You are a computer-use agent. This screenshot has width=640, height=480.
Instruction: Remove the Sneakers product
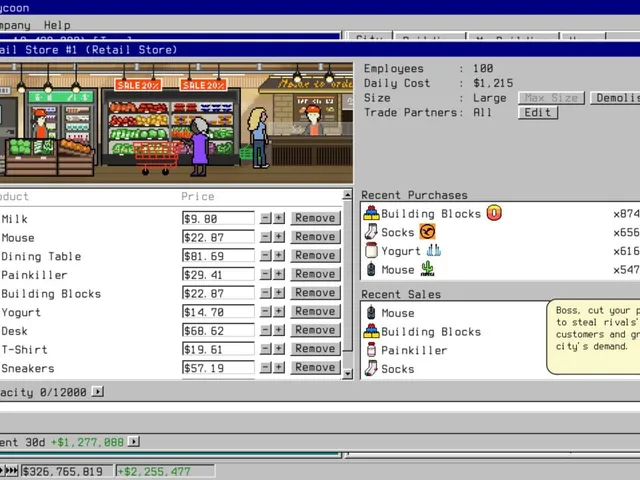coord(316,367)
